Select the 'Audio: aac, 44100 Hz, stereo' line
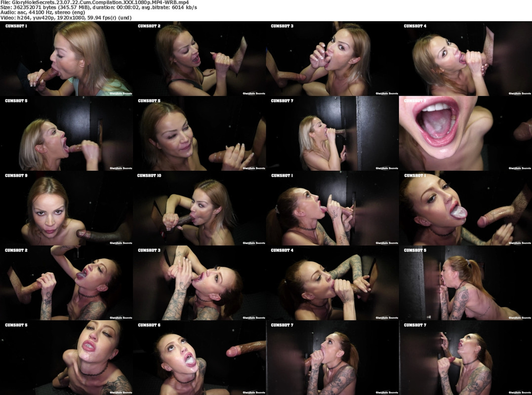Image resolution: width=532 pixels, height=395 pixels. pyautogui.click(x=42, y=12)
